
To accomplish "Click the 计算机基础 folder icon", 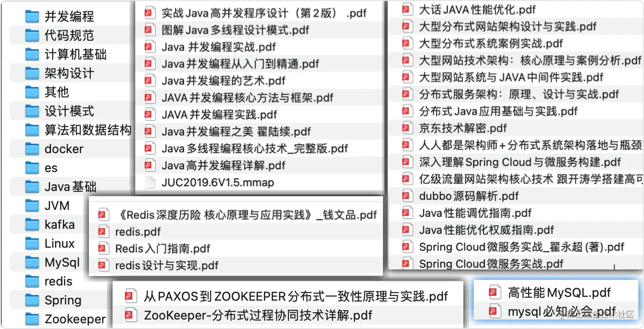I will pos(32,54).
